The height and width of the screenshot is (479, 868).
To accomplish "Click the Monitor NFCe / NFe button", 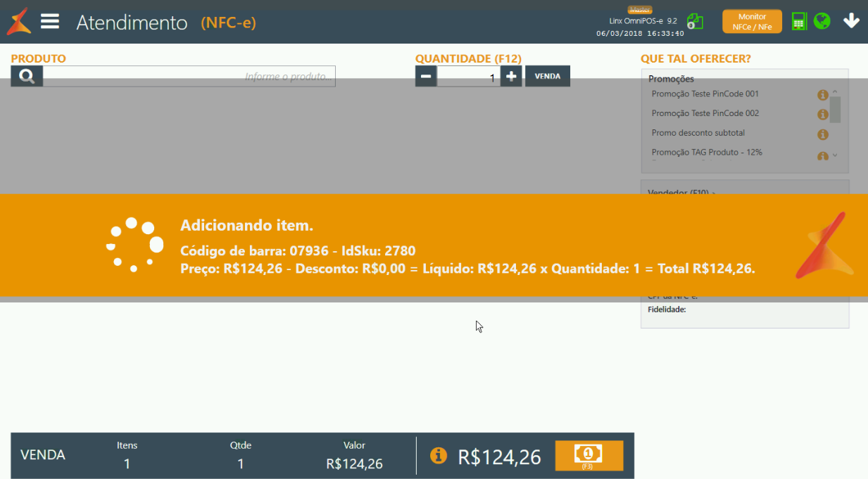I will pos(751,21).
